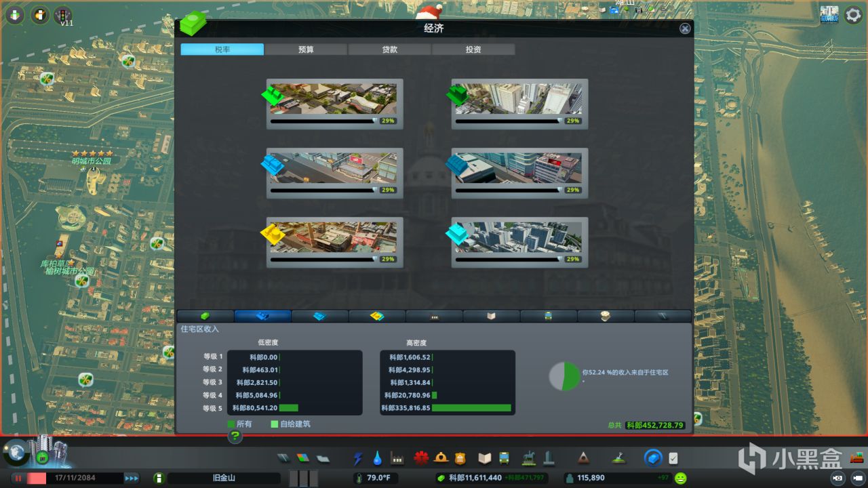Click the high-density commercial zone thumbnail
This screenshot has height=488, width=868.
click(x=519, y=168)
